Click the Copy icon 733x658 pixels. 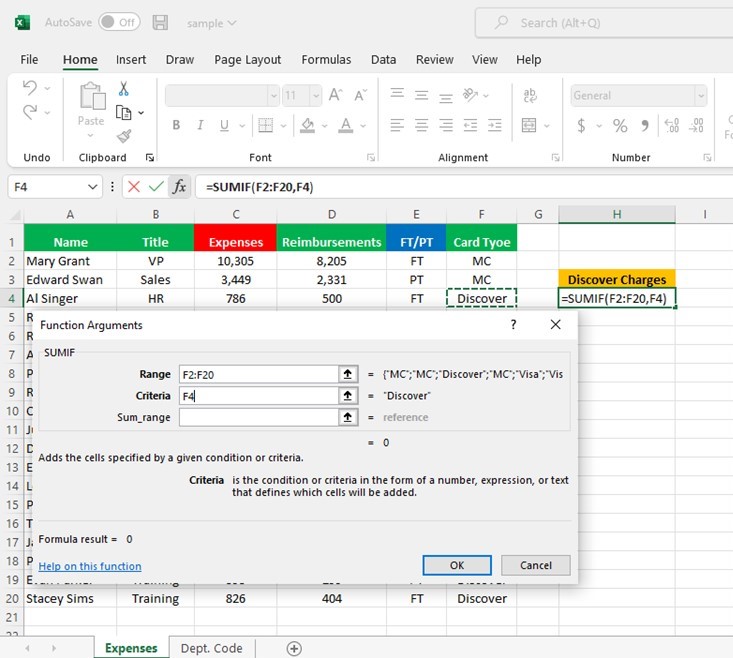pyautogui.click(x=123, y=113)
